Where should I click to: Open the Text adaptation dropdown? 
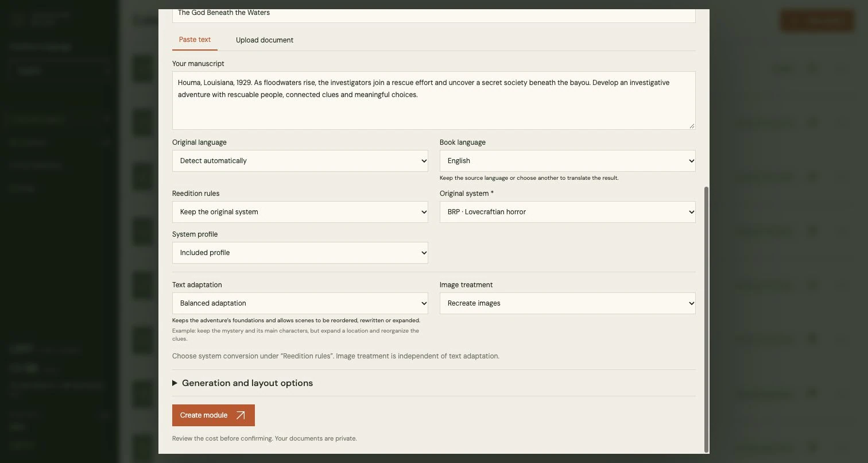click(300, 303)
